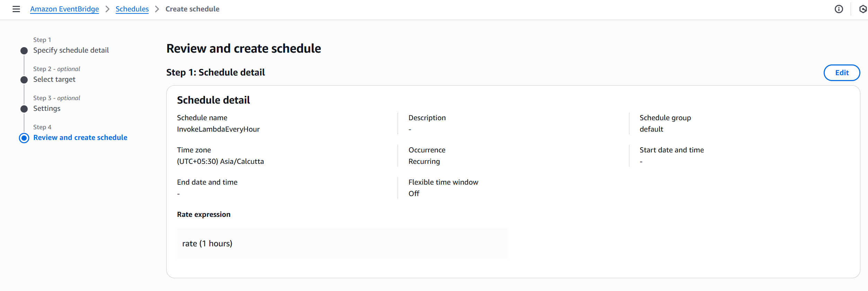Open the Schedules breadcrumb link

pyautogui.click(x=132, y=9)
